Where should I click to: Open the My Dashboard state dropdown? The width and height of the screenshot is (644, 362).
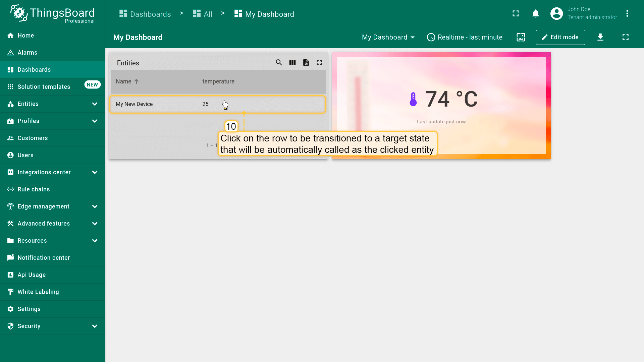click(x=388, y=37)
